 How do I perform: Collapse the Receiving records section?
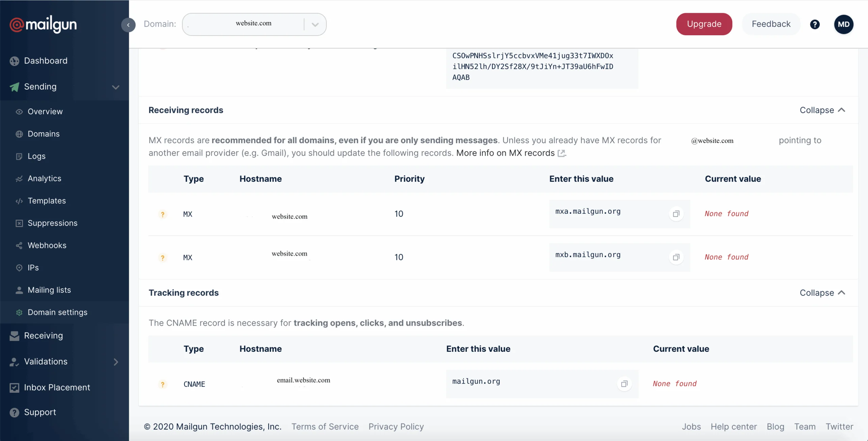click(822, 110)
